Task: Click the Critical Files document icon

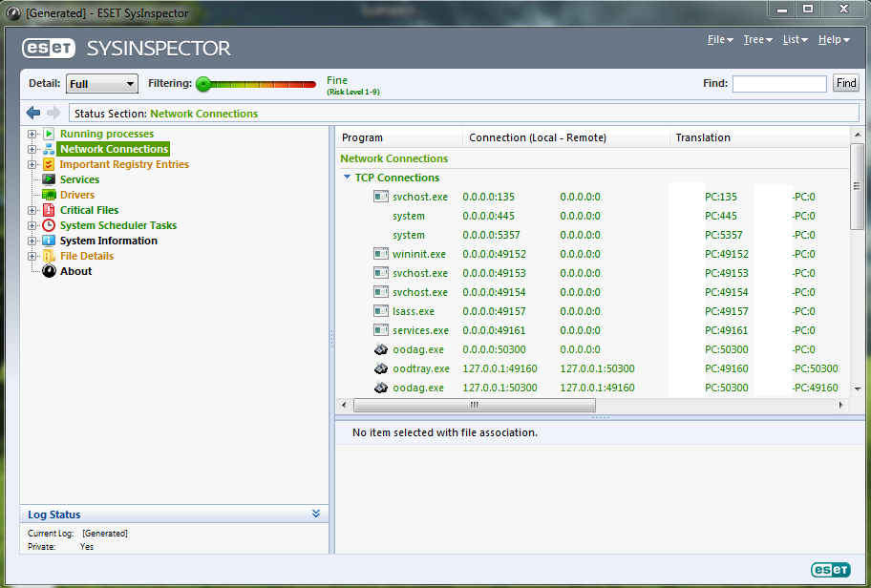Action: (49, 210)
